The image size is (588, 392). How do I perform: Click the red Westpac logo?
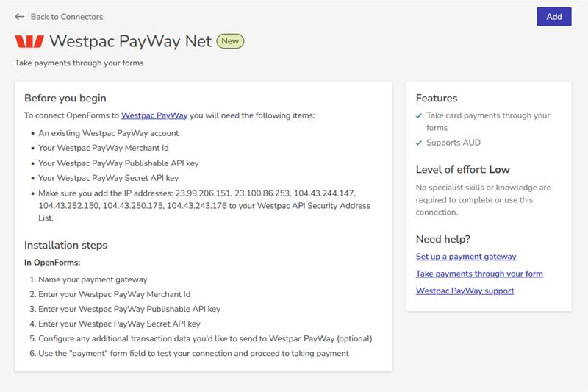pos(29,41)
